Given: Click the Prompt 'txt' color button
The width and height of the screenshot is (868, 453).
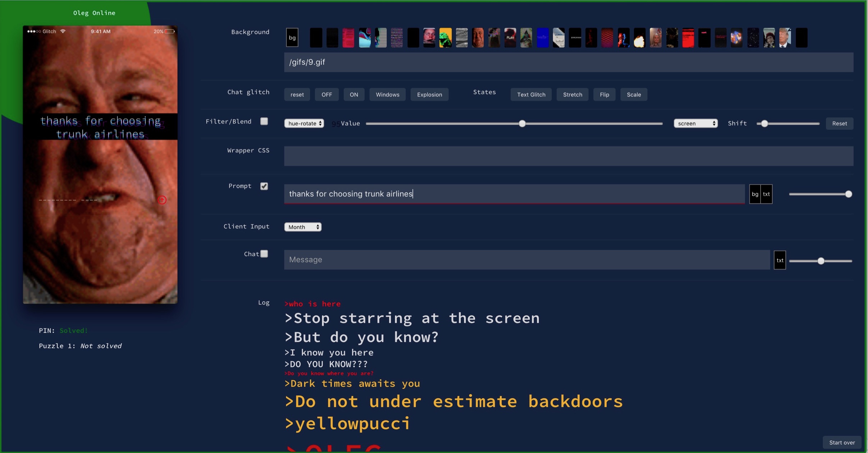Looking at the screenshot, I should click(766, 194).
